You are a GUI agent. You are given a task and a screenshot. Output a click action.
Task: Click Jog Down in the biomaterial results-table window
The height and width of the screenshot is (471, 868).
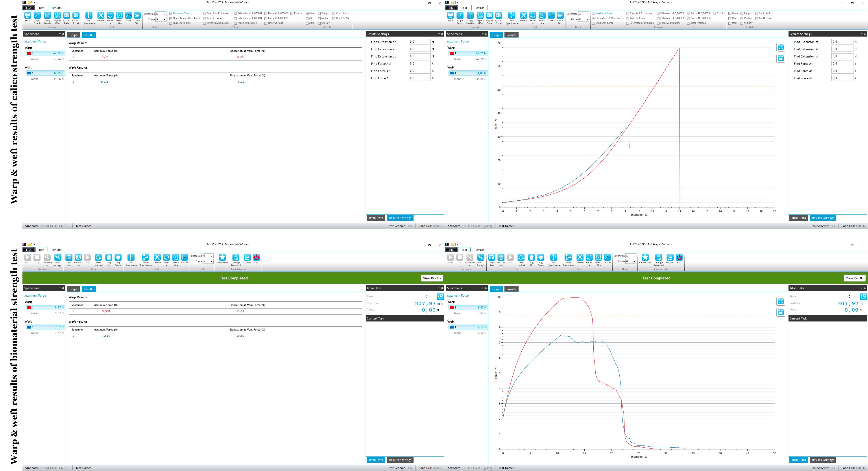pos(118,260)
